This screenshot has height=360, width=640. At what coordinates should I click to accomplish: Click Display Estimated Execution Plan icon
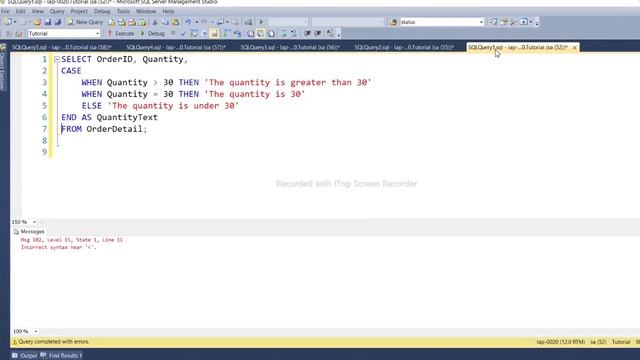coord(194,33)
